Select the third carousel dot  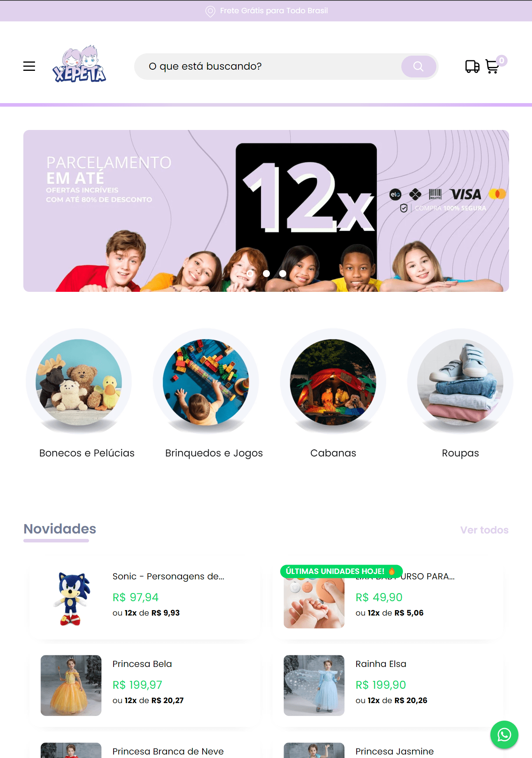click(283, 274)
